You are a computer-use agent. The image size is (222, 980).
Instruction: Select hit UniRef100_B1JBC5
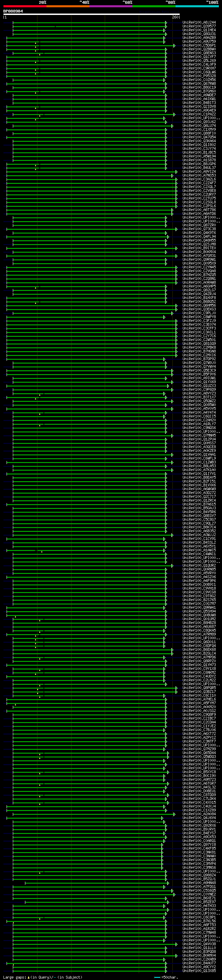199,153
